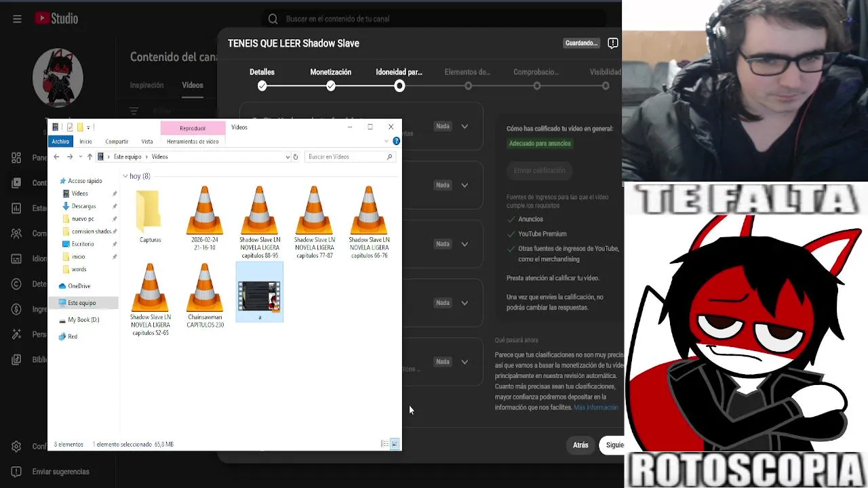The height and width of the screenshot is (488, 868).
Task: Select the 2026-02-24 21-16-10 VLC file
Action: coord(205,218)
